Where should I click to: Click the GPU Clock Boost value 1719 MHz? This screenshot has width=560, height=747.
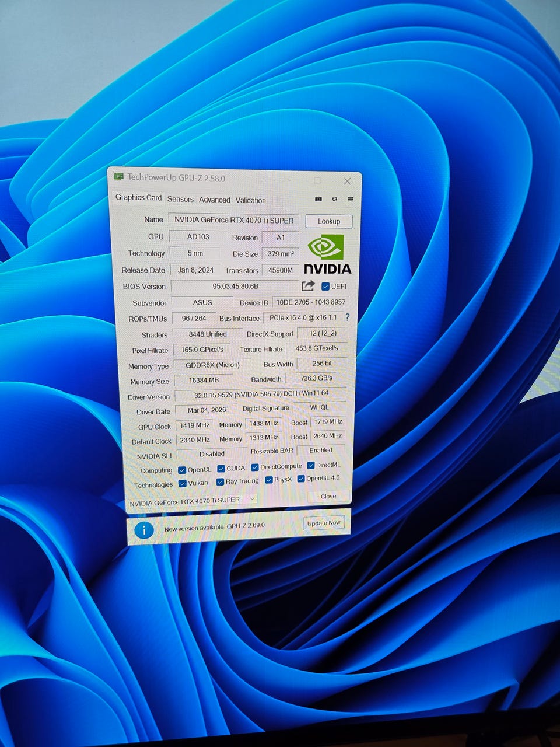[x=328, y=421]
